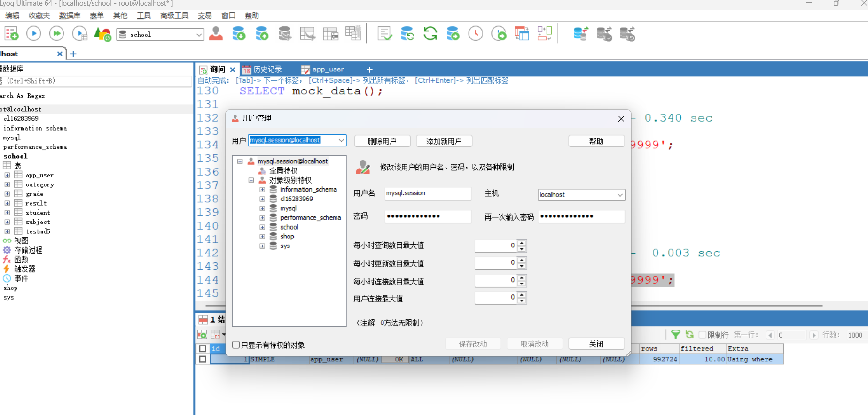Collapse mysql.session@localhost tree node
This screenshot has height=415, width=868.
click(x=240, y=161)
